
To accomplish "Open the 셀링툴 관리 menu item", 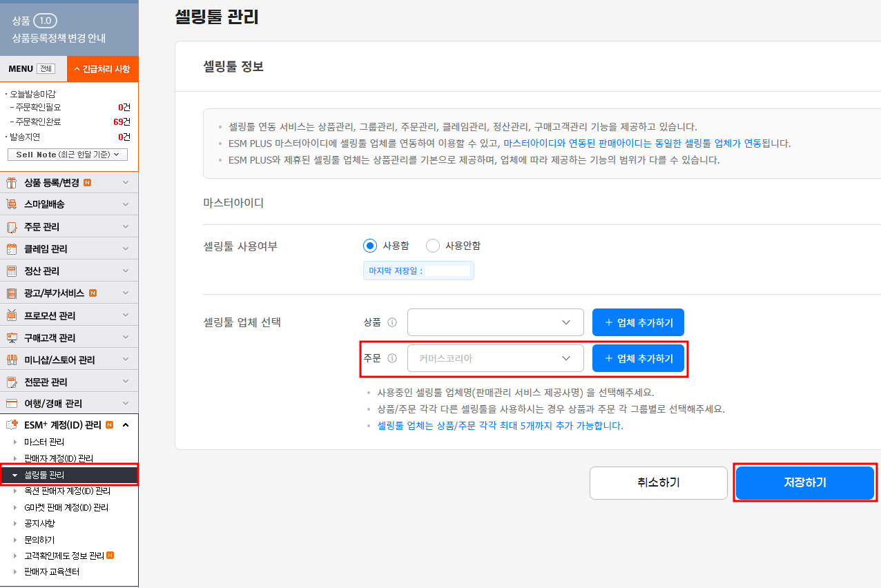I will coord(44,475).
